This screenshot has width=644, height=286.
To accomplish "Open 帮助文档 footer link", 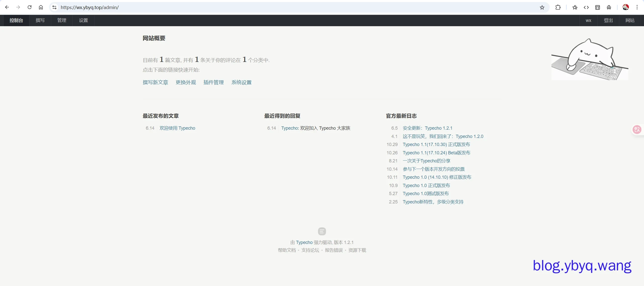I will pos(287,250).
